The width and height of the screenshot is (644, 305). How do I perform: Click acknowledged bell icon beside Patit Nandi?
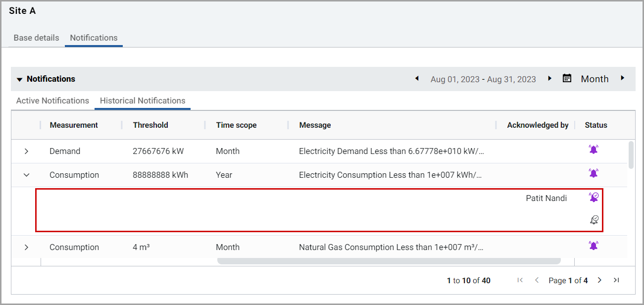[594, 198]
